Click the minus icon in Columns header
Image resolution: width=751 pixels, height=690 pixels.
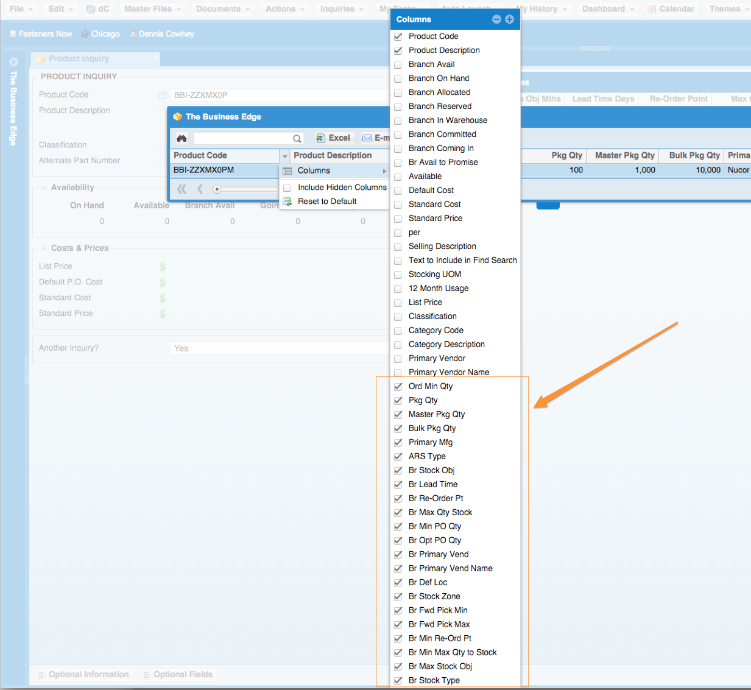coord(497,19)
